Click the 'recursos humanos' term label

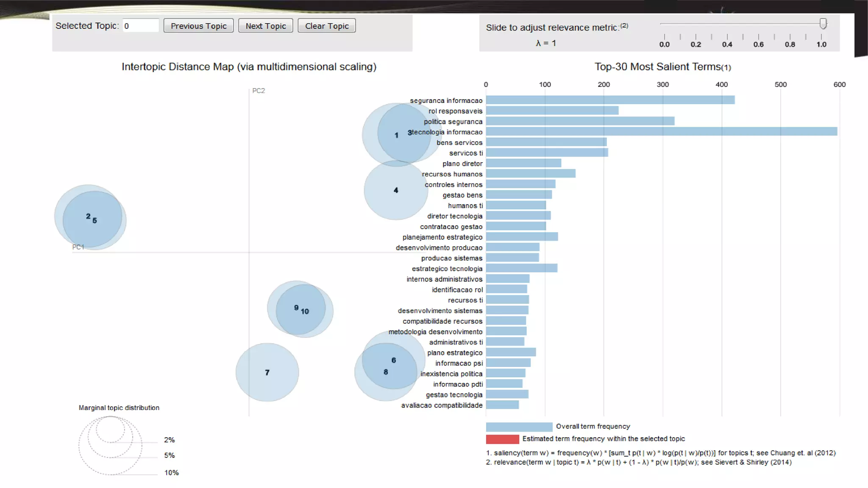click(452, 174)
